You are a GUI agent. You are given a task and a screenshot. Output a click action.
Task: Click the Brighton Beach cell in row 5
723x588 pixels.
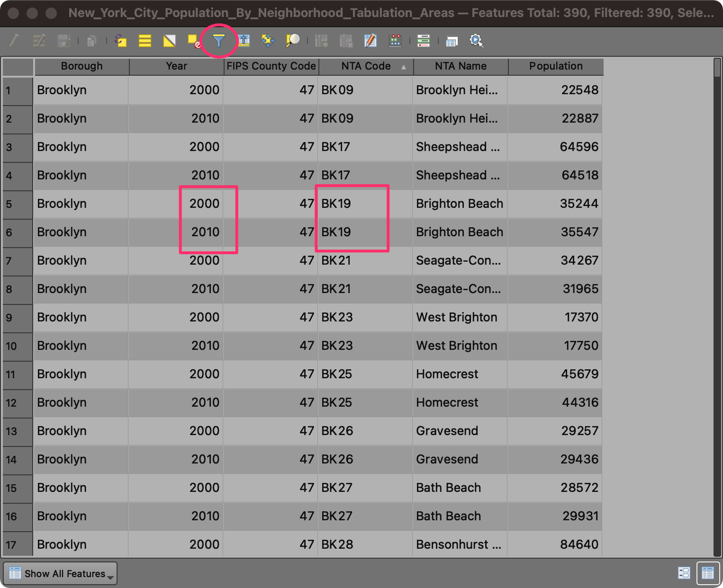460,204
